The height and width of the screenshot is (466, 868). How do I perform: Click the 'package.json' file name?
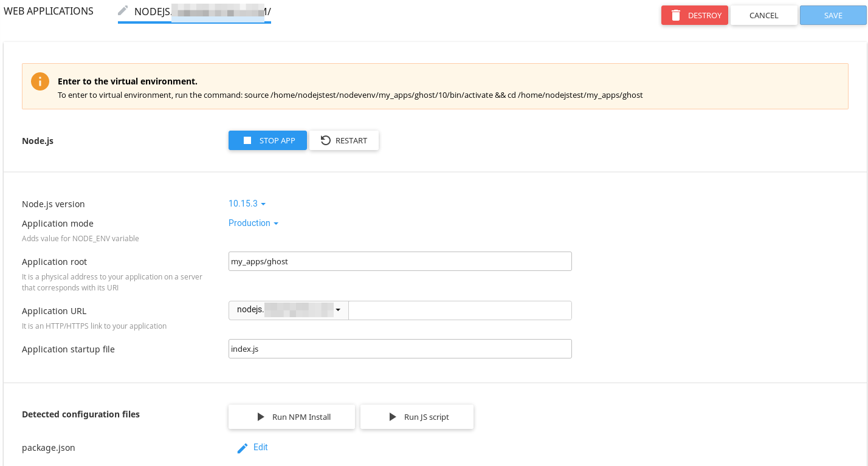click(x=49, y=448)
